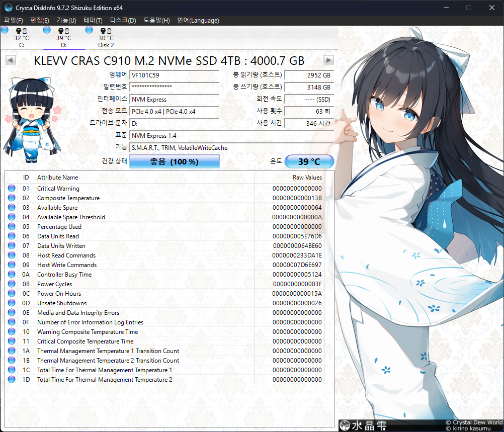The image size is (504, 432).
Task: Click the status icon beside Composite Temperature
Action: 12,198
